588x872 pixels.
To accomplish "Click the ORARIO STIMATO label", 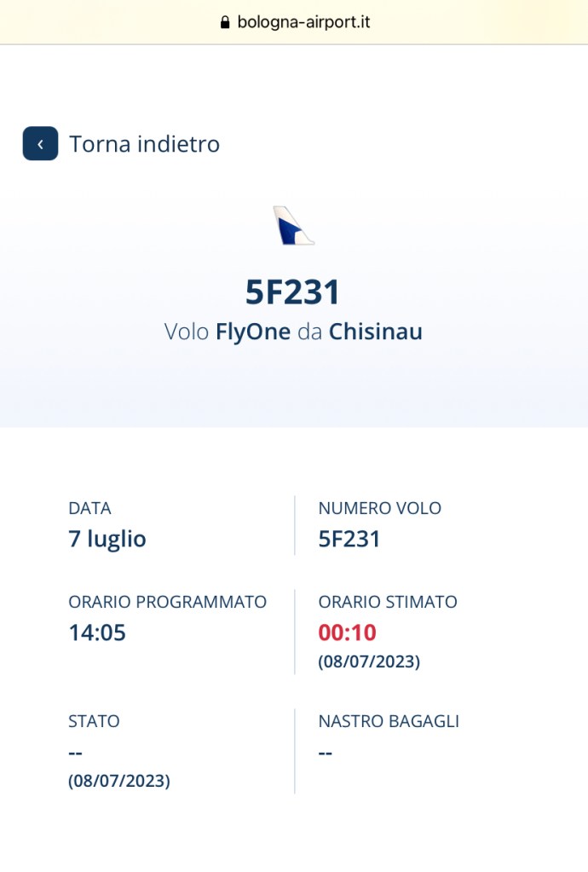I will click(x=388, y=602).
